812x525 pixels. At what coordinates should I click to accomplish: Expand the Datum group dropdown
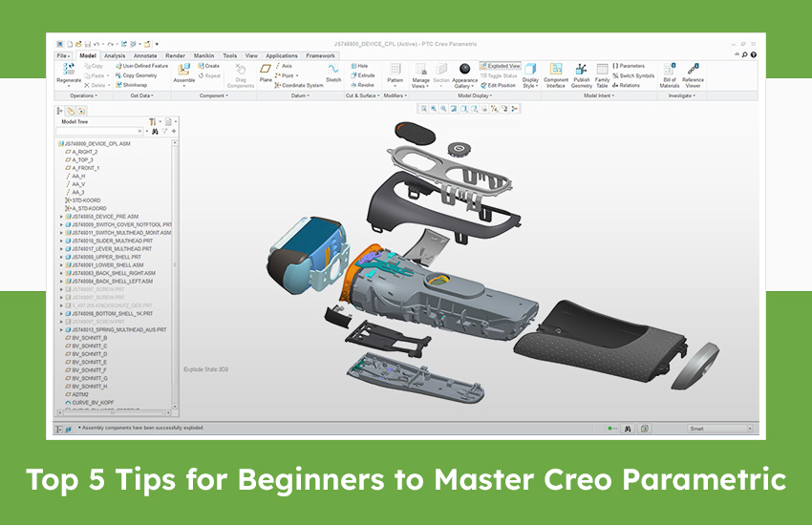pyautogui.click(x=300, y=95)
